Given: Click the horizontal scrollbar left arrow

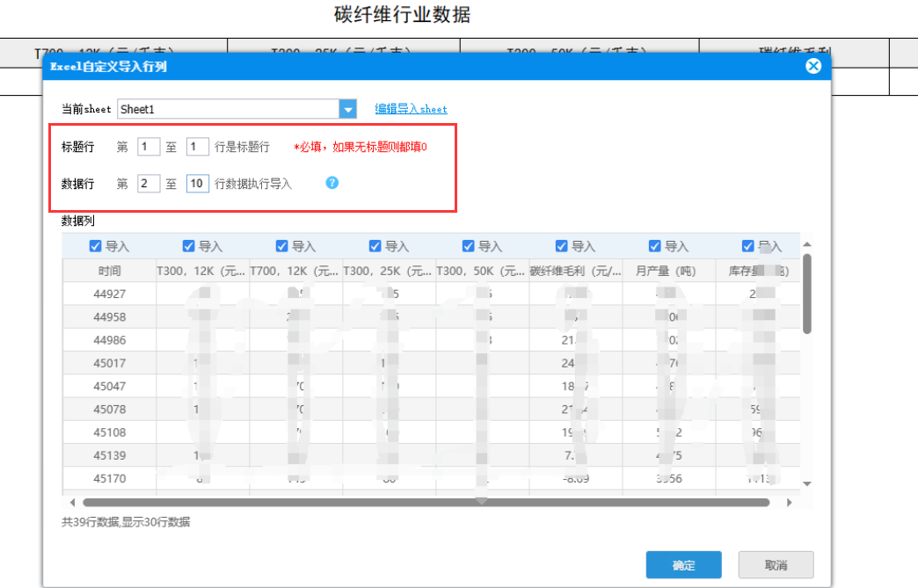Looking at the screenshot, I should coord(73,503).
